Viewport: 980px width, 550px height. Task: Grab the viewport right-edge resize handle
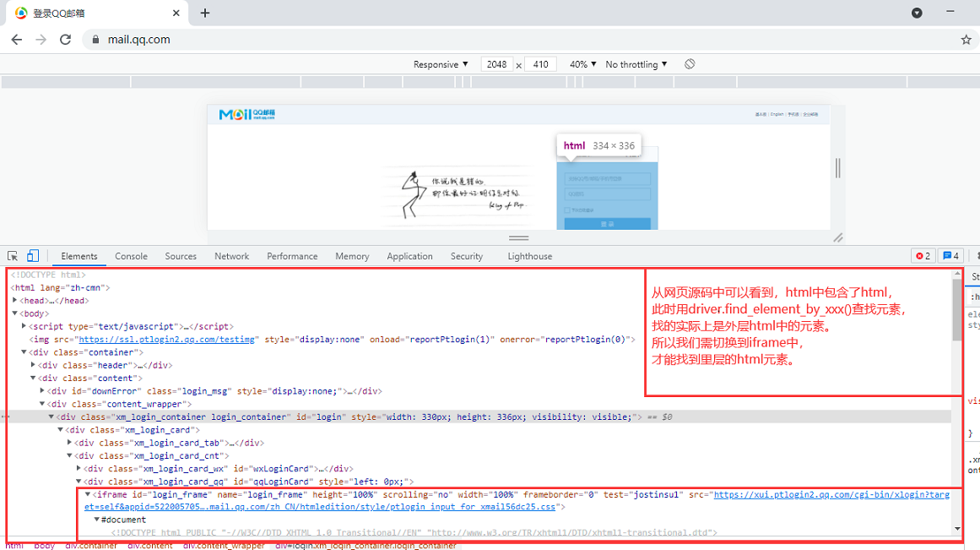point(837,167)
